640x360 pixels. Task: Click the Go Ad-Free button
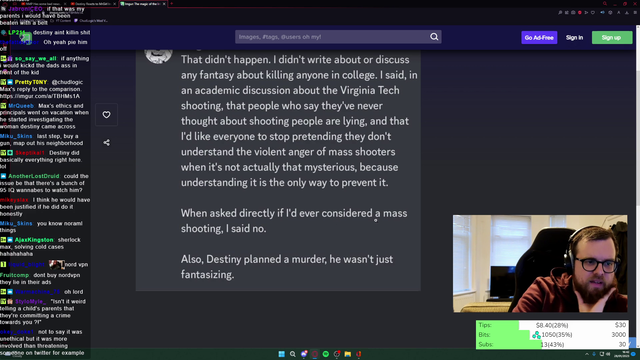coord(539,38)
